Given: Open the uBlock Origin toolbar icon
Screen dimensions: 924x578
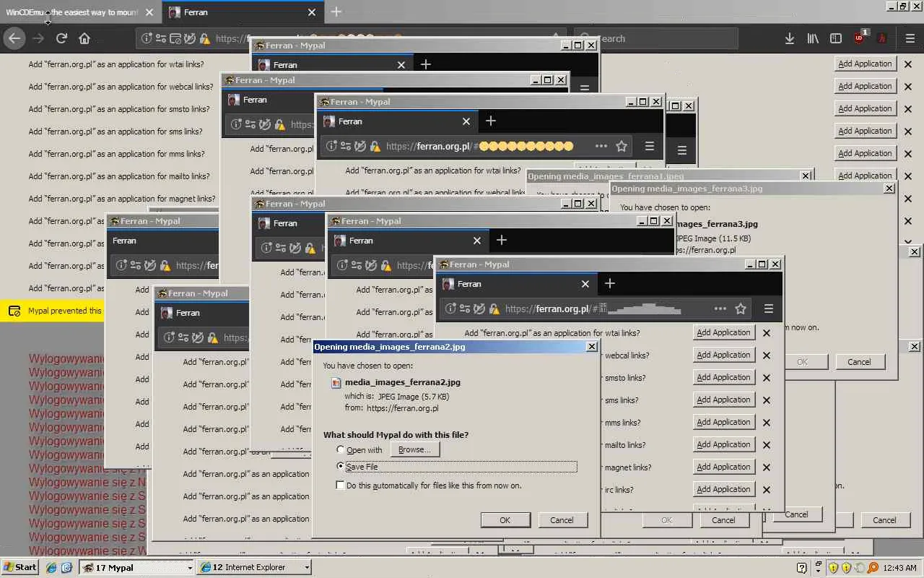Looking at the screenshot, I should click(860, 38).
